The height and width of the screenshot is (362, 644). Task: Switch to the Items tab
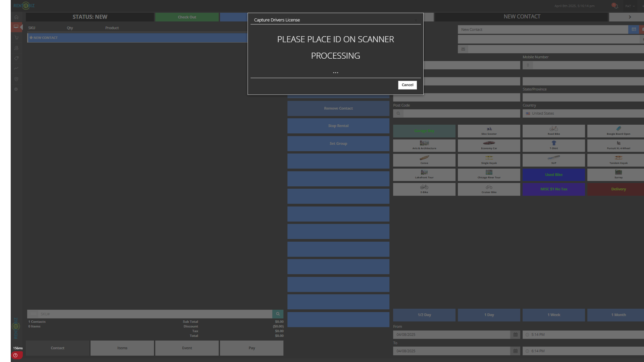pyautogui.click(x=122, y=348)
